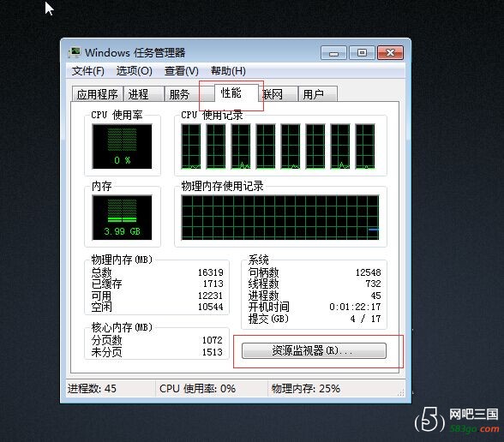
Task: Click the 总数 value 16319
Action: [x=210, y=272]
